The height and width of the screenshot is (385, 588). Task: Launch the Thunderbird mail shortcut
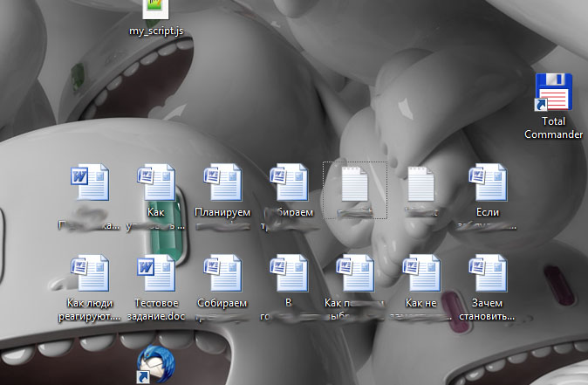pyautogui.click(x=155, y=364)
